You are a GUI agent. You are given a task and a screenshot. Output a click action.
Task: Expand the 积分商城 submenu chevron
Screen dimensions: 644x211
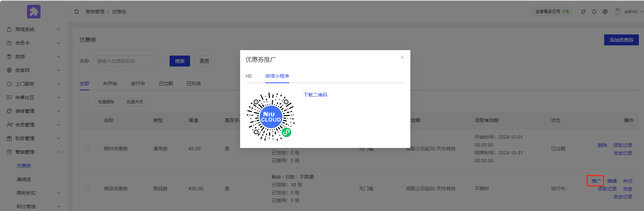[x=59, y=207]
